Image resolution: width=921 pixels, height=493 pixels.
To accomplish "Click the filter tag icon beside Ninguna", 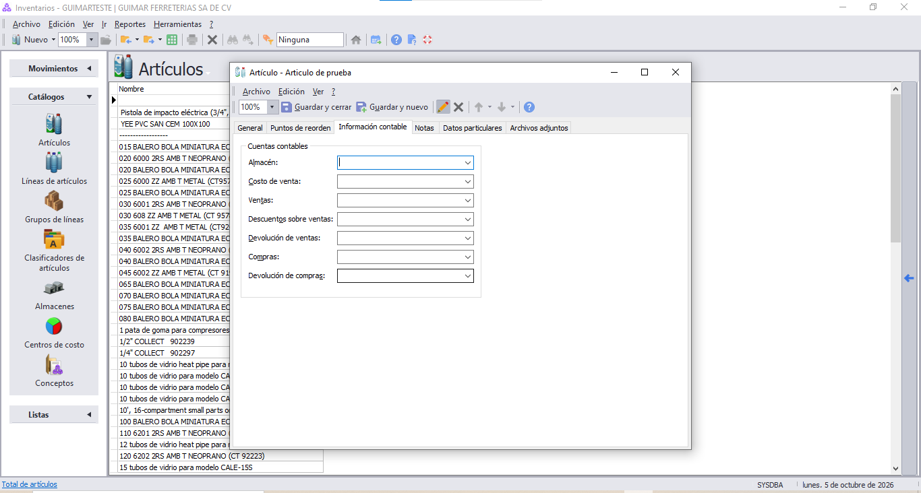I will [268, 40].
